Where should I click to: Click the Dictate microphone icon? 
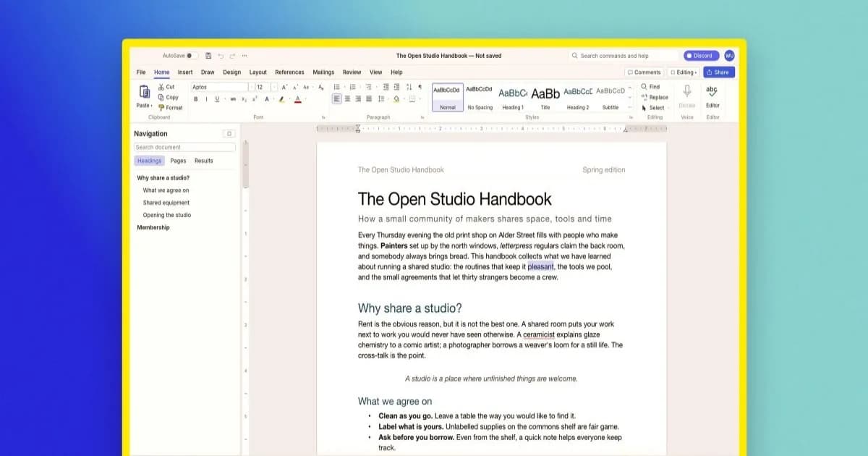686,90
